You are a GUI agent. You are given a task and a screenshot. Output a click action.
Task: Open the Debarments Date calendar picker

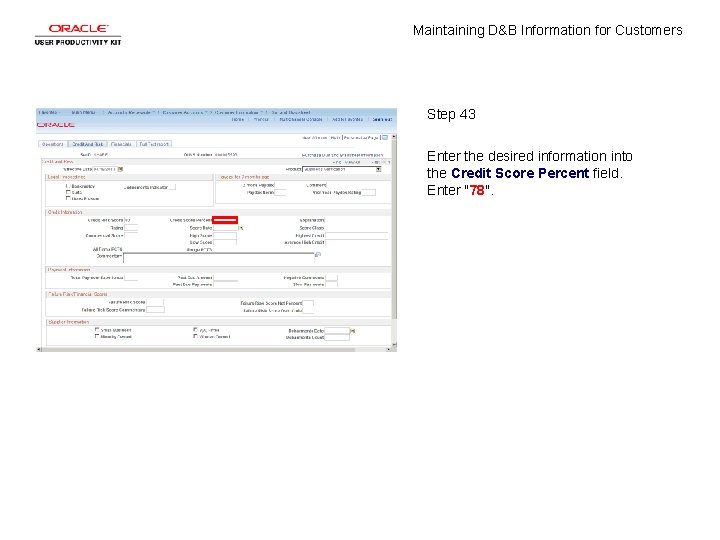point(353,331)
